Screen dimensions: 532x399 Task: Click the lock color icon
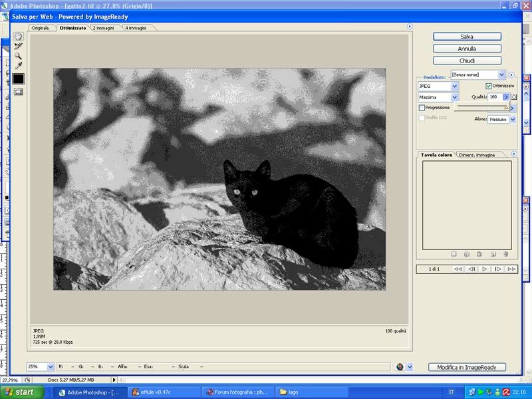(x=479, y=254)
